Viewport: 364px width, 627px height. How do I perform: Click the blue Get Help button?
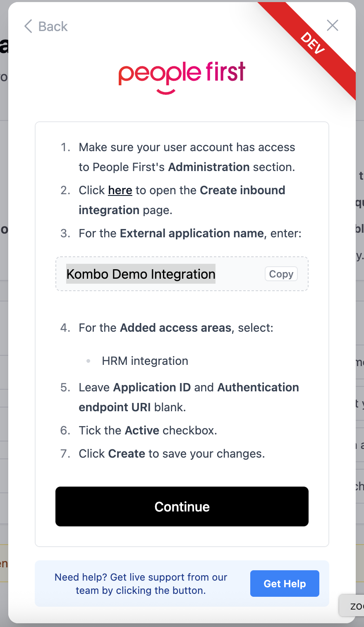[x=285, y=584]
